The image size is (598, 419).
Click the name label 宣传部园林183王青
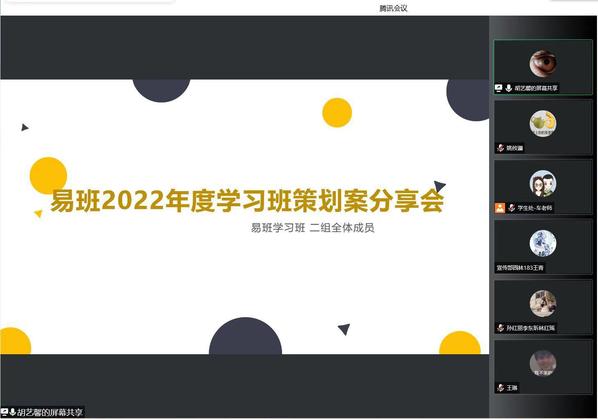point(520,268)
